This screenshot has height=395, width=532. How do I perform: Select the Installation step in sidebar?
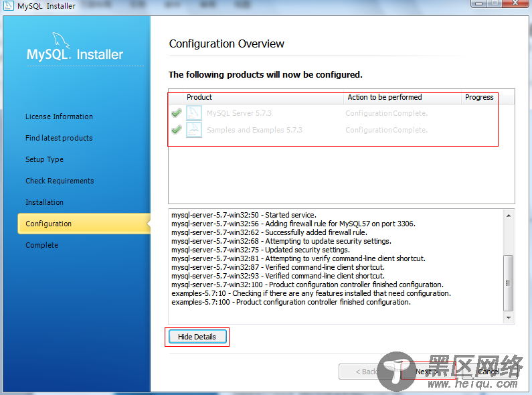[x=44, y=202]
